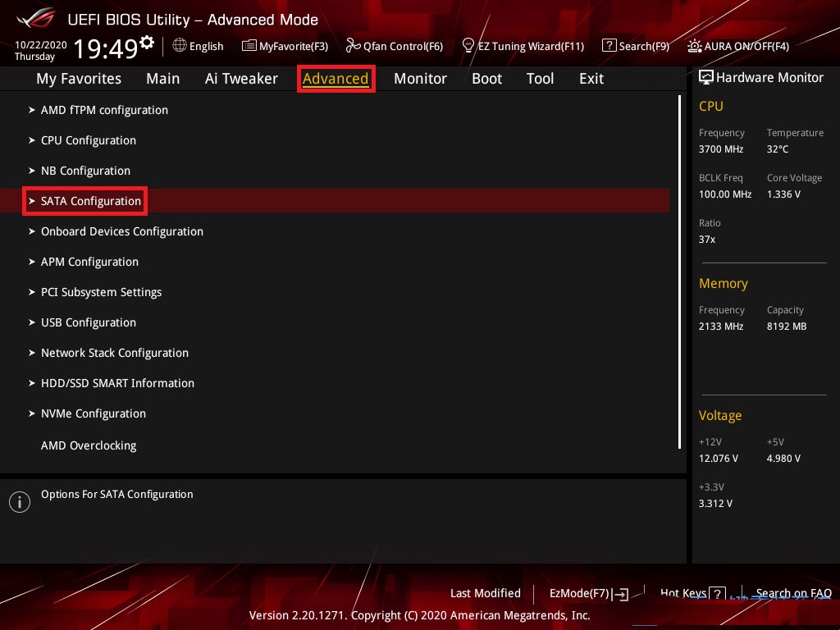
Task: Click Search on FAQ link
Action: [x=794, y=593]
